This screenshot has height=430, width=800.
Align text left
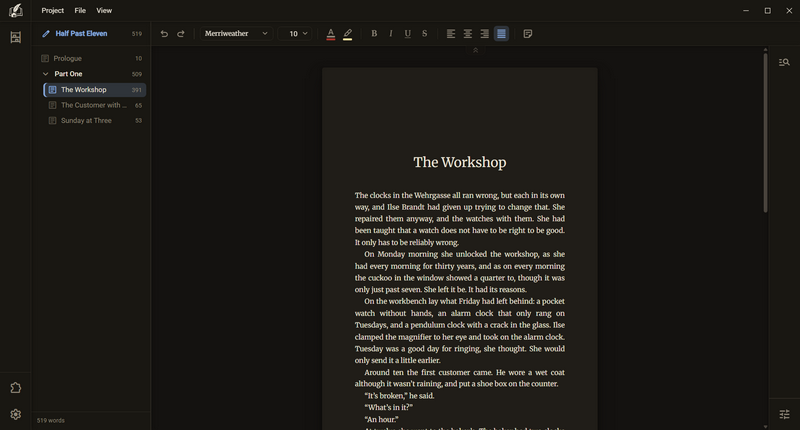tap(451, 34)
